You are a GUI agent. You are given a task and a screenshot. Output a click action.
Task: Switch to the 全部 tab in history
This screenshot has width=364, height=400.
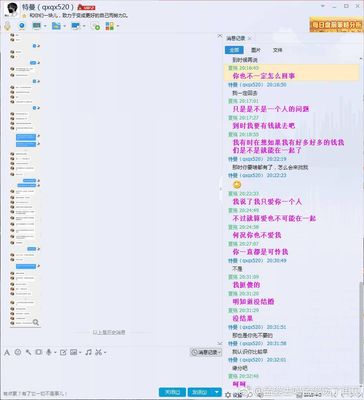point(234,50)
